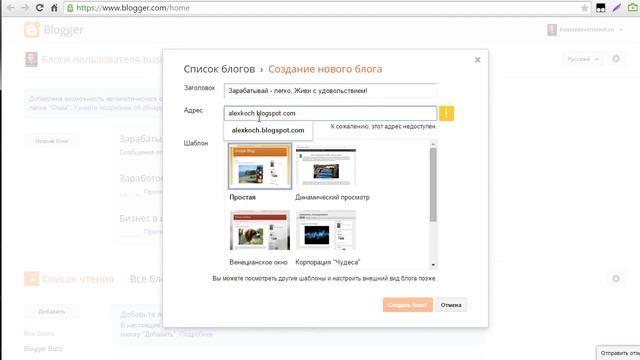This screenshot has width=640, height=360.
Task: Click the browser back arrow
Action: 11,8
